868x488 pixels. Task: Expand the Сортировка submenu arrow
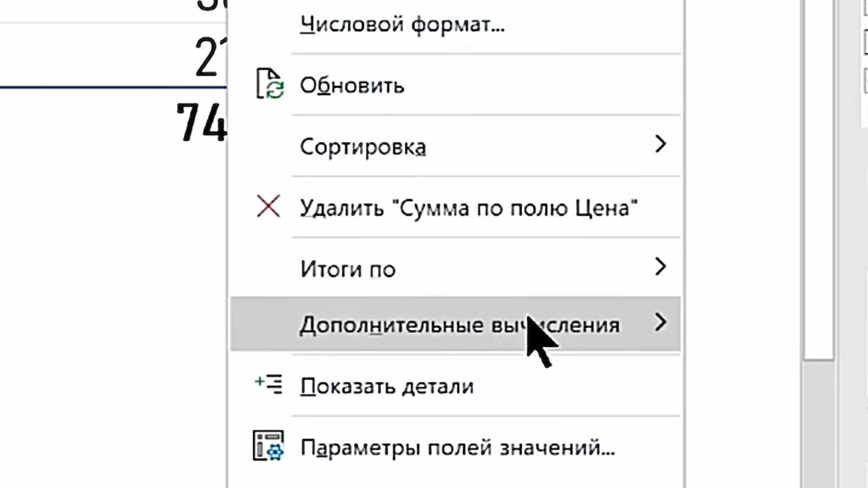[660, 144]
